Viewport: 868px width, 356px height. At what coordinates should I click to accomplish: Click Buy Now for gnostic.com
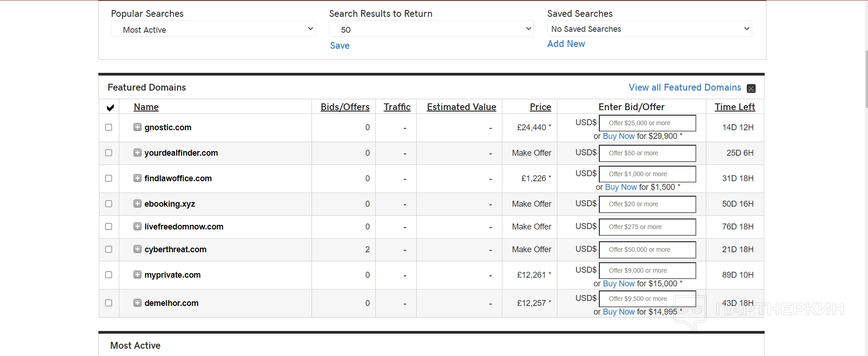click(618, 136)
